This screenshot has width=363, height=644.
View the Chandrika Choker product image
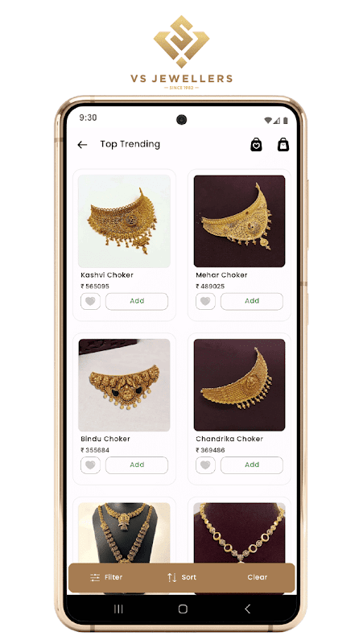point(239,385)
